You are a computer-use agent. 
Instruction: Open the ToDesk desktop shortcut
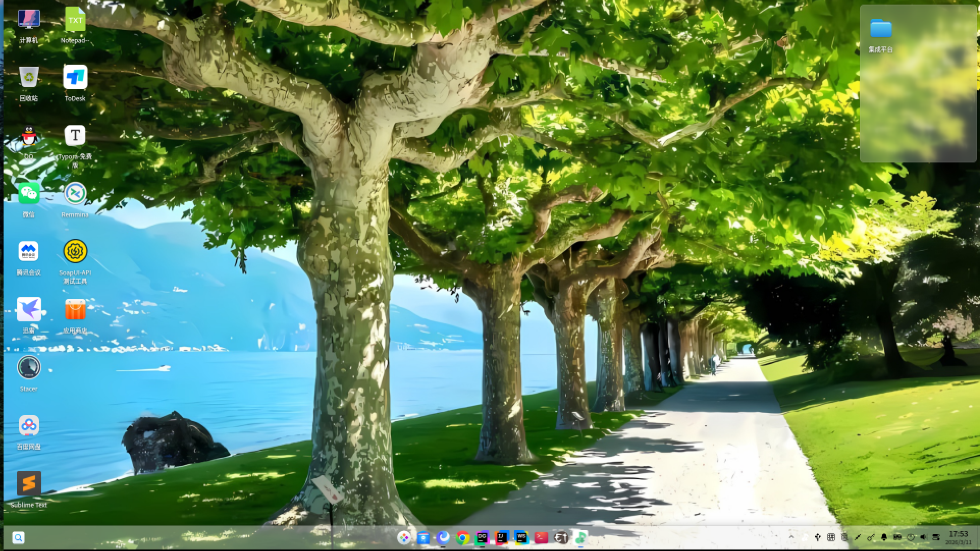point(75,78)
